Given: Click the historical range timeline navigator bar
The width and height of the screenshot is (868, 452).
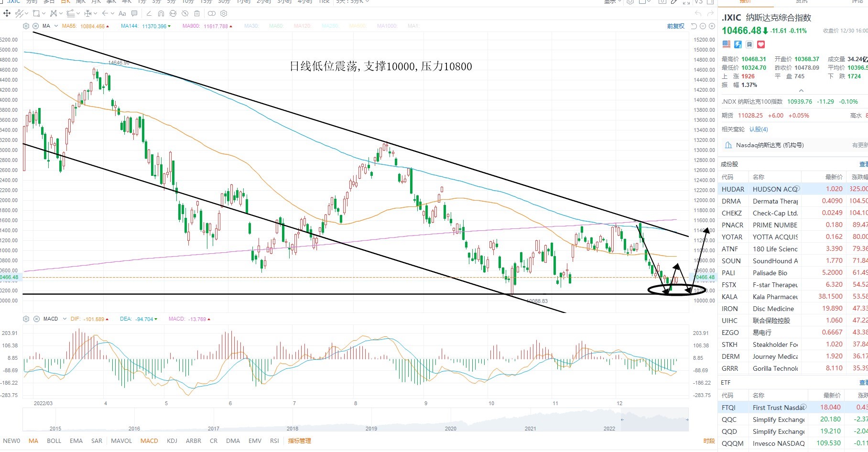Looking at the screenshot, I should [x=356, y=420].
